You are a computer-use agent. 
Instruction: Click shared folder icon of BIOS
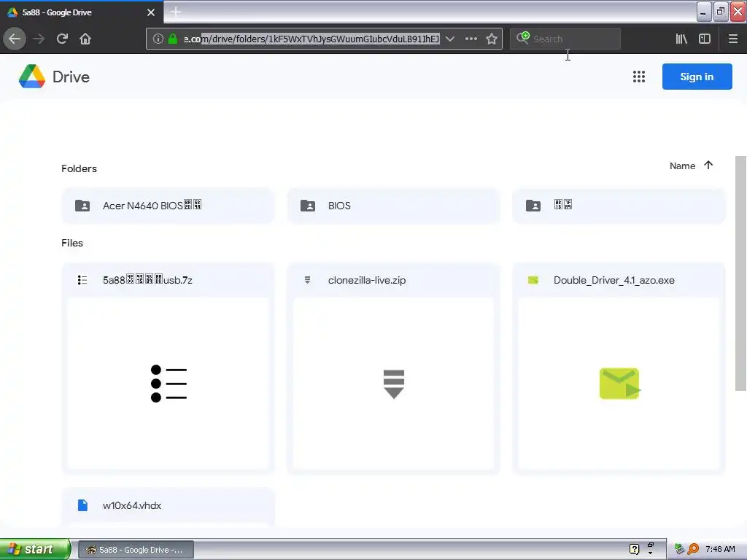pos(308,206)
